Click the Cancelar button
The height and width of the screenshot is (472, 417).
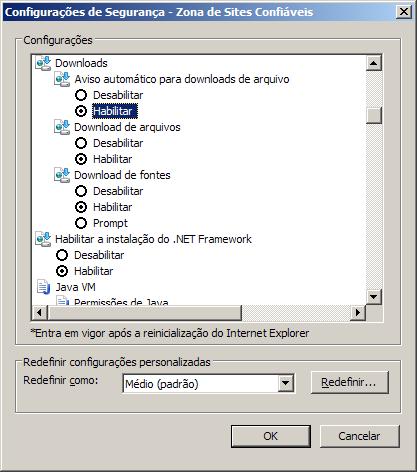click(x=360, y=436)
